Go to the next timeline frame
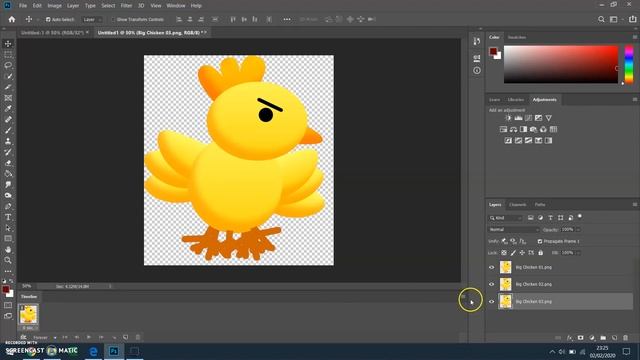640x360 pixels. tap(101, 338)
